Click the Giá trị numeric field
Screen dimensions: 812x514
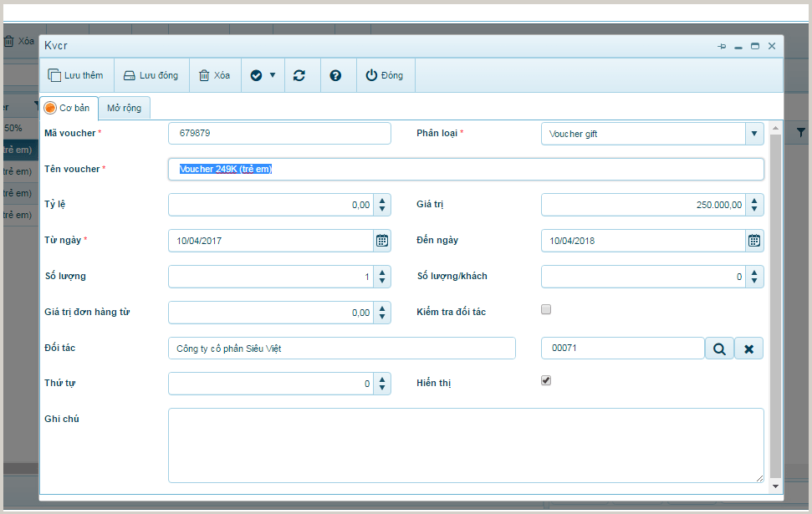(644, 205)
